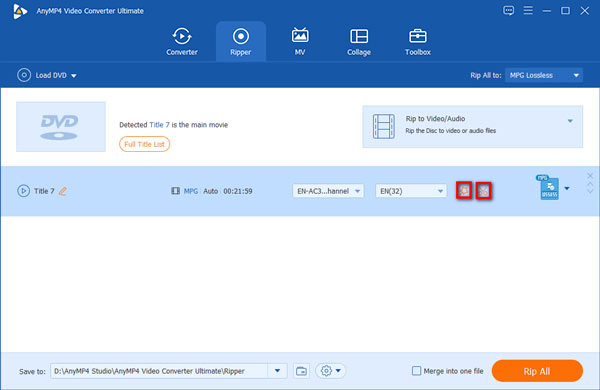The width and height of the screenshot is (600, 390).
Task: Click the MPG Lossless output format icon
Action: coord(548,188)
